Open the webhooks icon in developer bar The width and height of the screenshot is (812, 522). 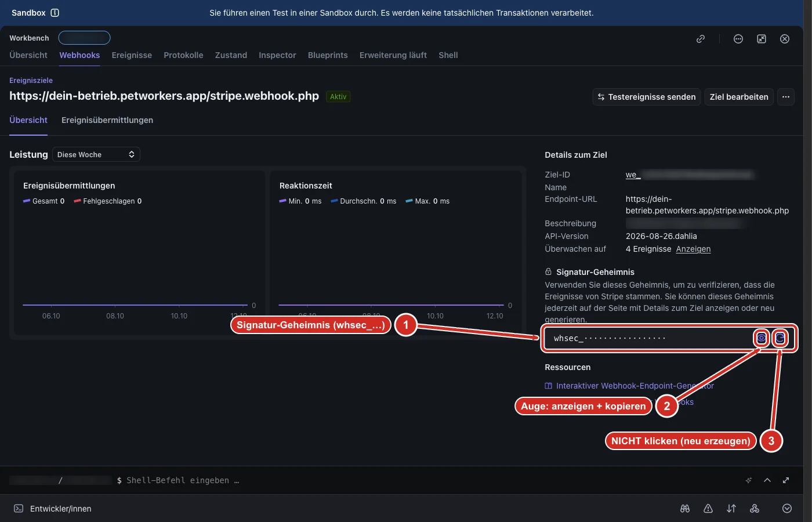click(x=755, y=509)
